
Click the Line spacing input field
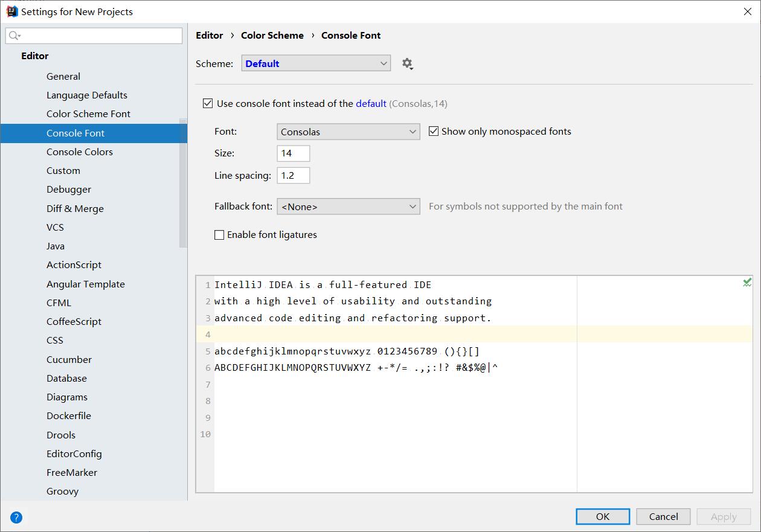[x=294, y=176]
